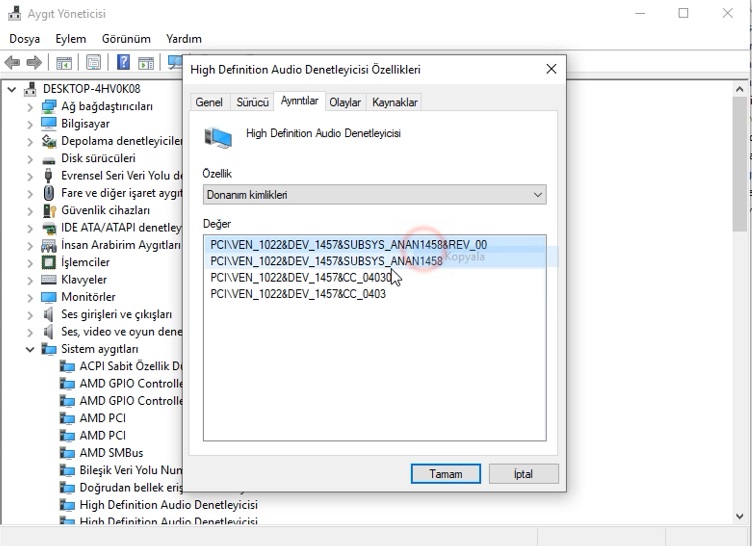The image size is (752, 546).
Task: Click the İptal button
Action: pos(523,474)
